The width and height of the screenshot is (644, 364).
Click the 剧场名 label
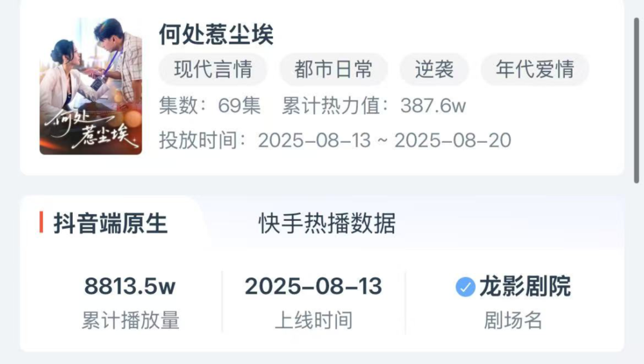(x=513, y=320)
